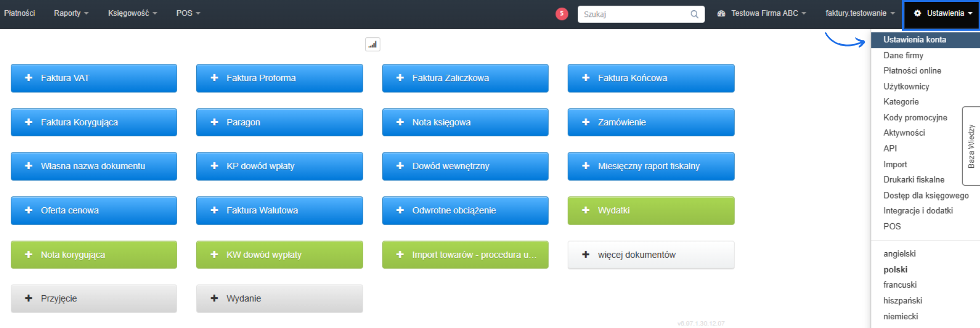Click the magnifier icon in search box
The width and height of the screenshot is (980, 328).
(x=694, y=14)
